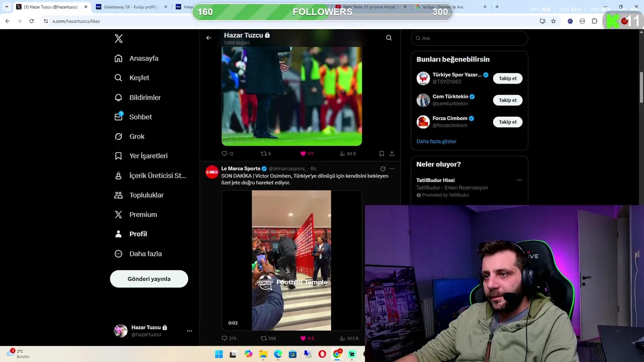Click Hazar Tuzcu avatar at sidebar bottom

point(121,331)
